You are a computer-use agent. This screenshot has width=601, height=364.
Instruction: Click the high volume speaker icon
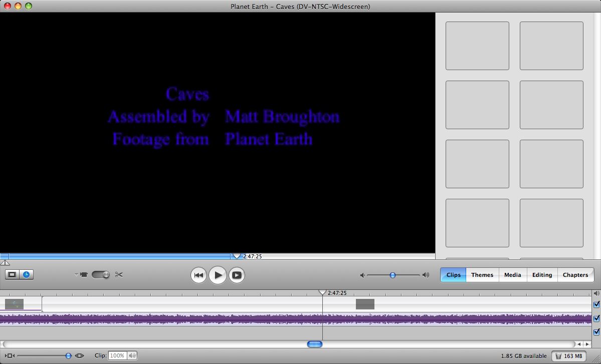coord(426,275)
